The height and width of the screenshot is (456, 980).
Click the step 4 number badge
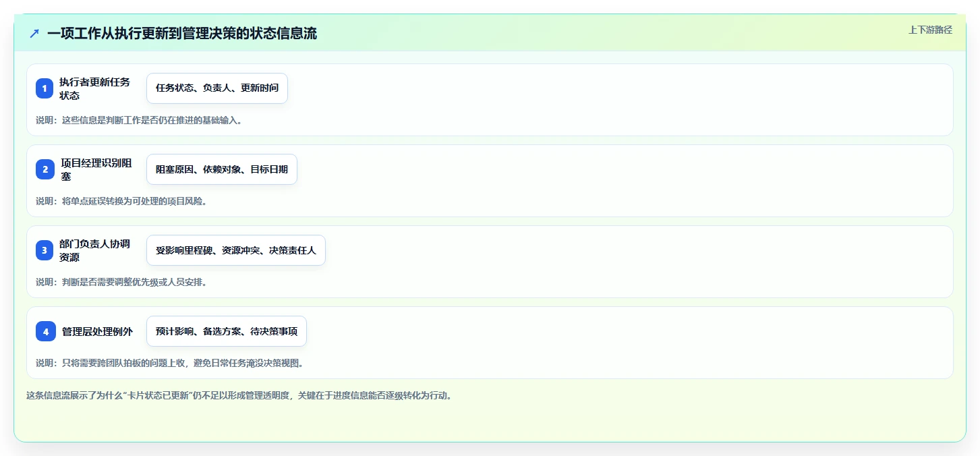45,331
